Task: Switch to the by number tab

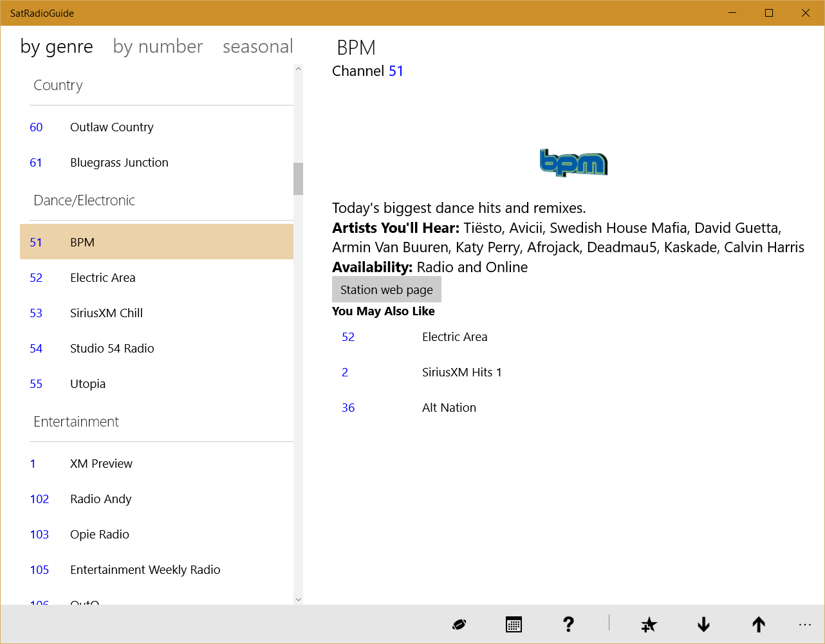Action: (158, 47)
